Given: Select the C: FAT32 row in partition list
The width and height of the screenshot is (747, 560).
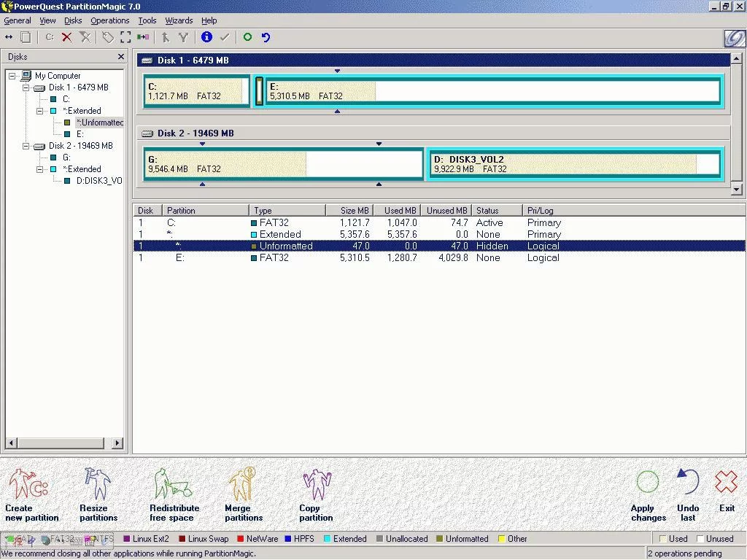Looking at the screenshot, I should point(439,223).
